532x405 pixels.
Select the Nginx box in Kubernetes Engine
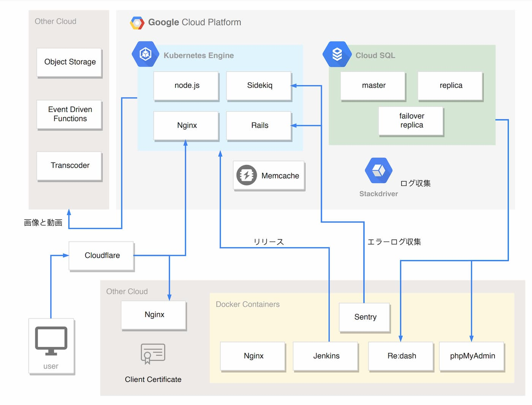click(187, 126)
